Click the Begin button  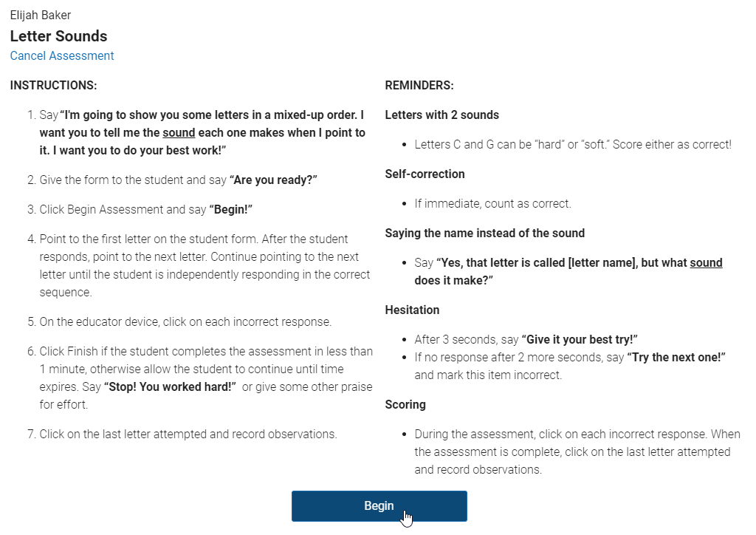pos(379,506)
